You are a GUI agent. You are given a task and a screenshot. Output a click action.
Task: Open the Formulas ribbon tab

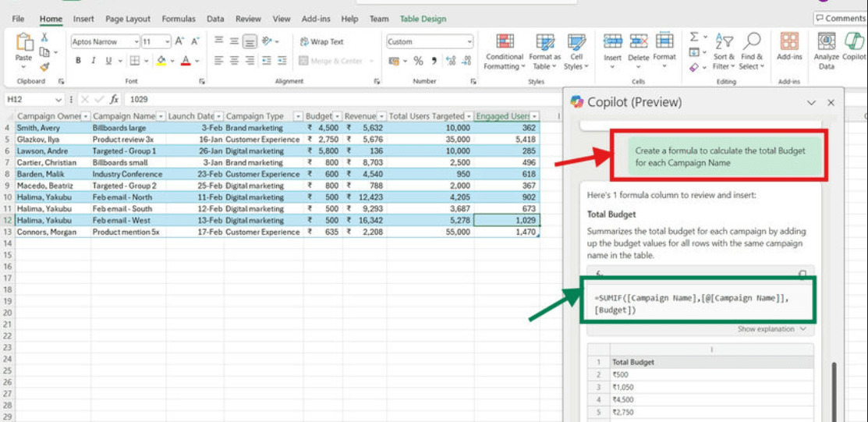point(179,19)
